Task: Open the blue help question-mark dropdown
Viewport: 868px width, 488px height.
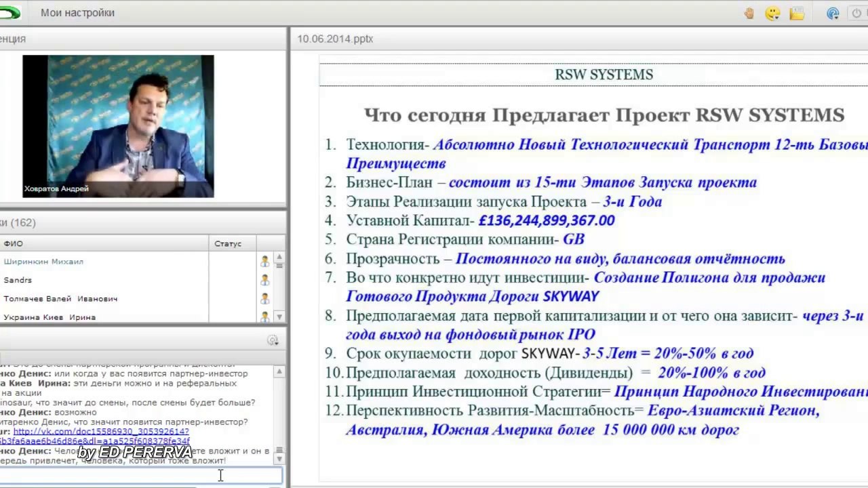Action: click(x=833, y=13)
